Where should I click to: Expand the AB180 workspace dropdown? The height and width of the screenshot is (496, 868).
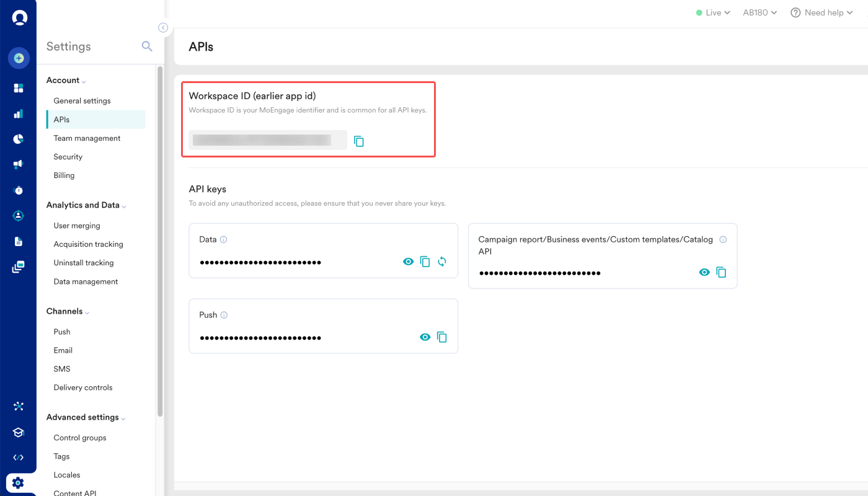pyautogui.click(x=760, y=12)
